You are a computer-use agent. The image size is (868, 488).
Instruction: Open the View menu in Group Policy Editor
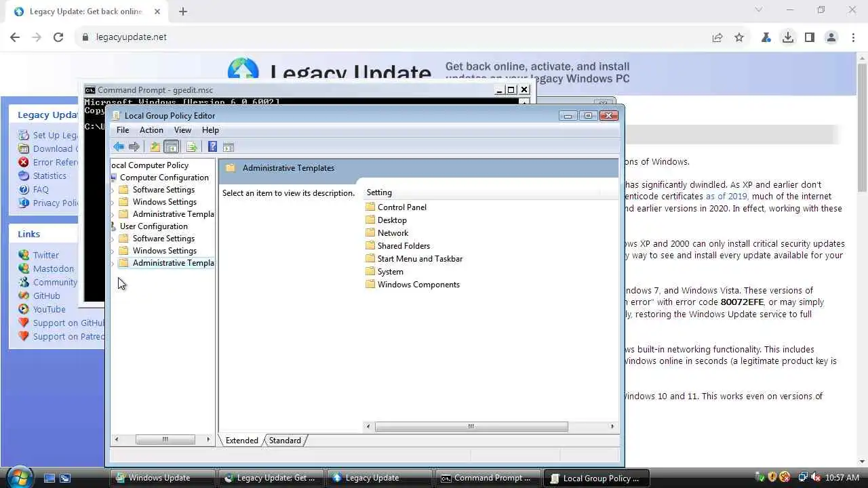pos(182,130)
